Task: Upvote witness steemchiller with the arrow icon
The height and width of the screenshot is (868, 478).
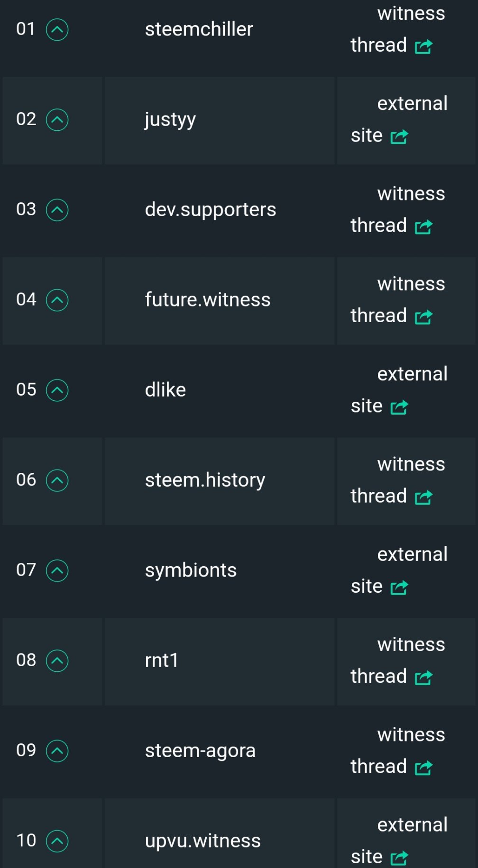Action: 57,29
